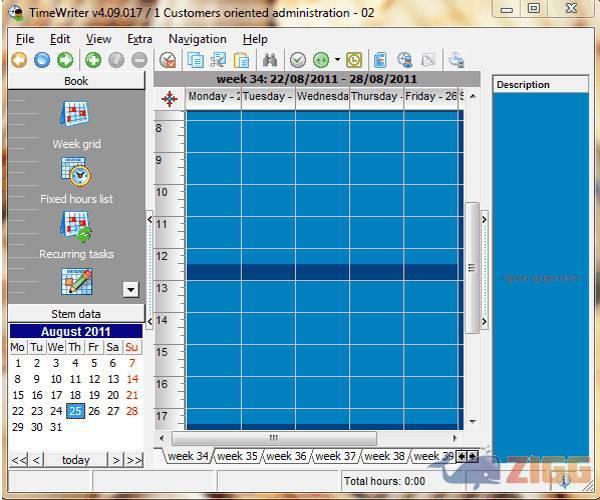Switch to the week 36 tab
Viewport: 600px width, 500px height.
[285, 456]
